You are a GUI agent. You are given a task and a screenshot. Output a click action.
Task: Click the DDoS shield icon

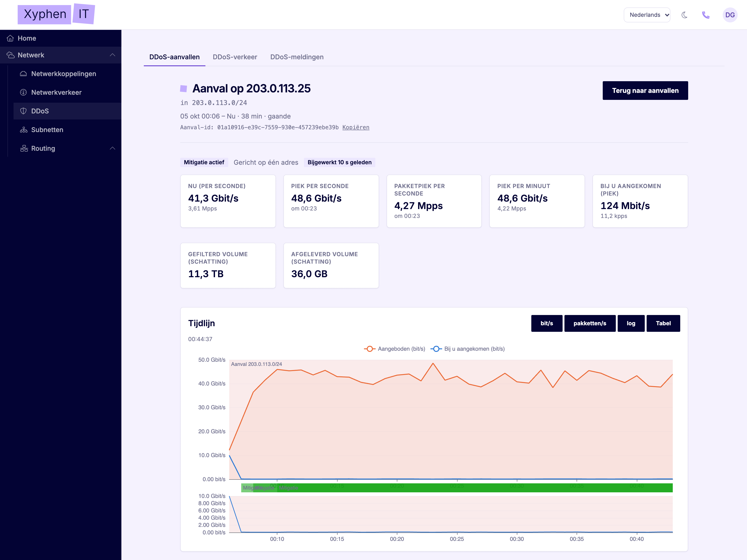[x=23, y=111]
